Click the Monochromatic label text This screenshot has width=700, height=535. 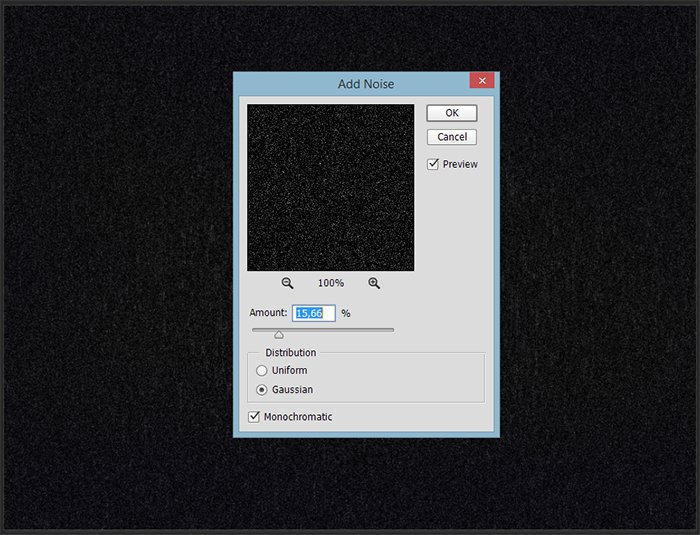[298, 416]
